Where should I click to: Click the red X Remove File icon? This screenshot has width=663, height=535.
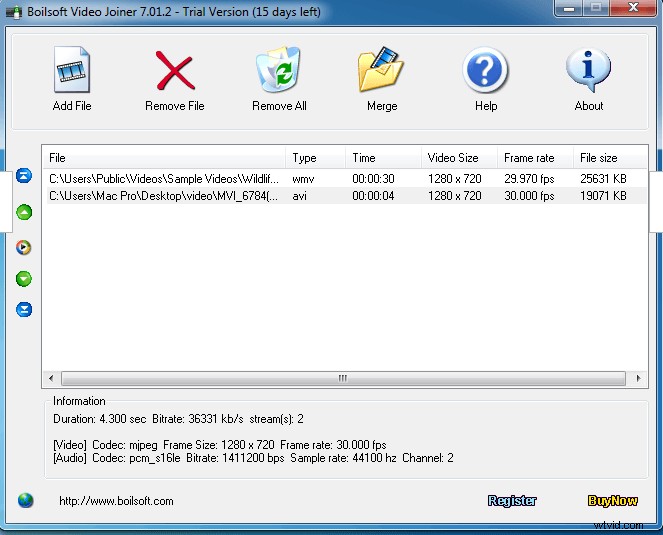click(175, 71)
